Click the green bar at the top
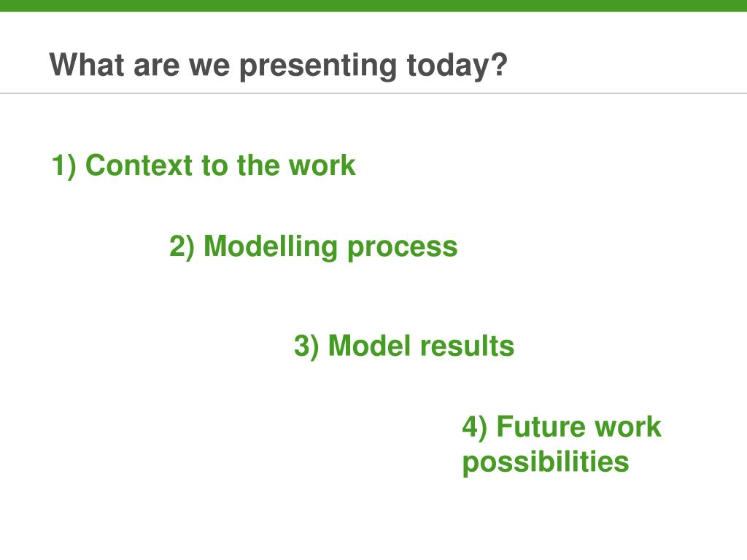The height and width of the screenshot is (560, 747). pyautogui.click(x=373, y=5)
